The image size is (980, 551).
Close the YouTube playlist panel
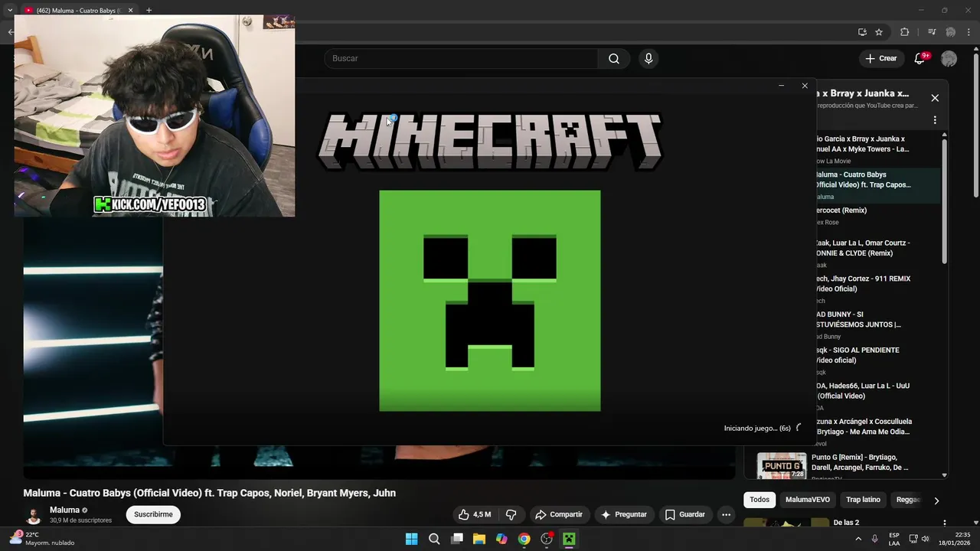(935, 98)
